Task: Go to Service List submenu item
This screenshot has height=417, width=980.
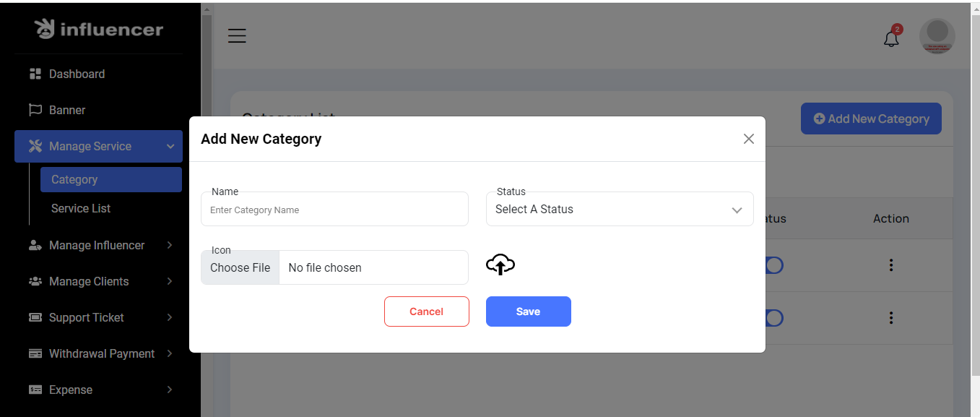Action: [81, 208]
